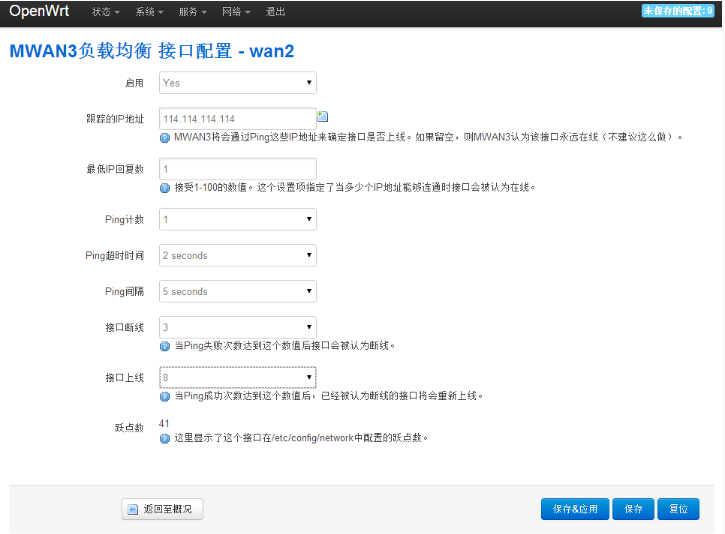Image resolution: width=725 pixels, height=534 pixels.
Task: Click the Ping超时时间 field label
Action: click(115, 256)
